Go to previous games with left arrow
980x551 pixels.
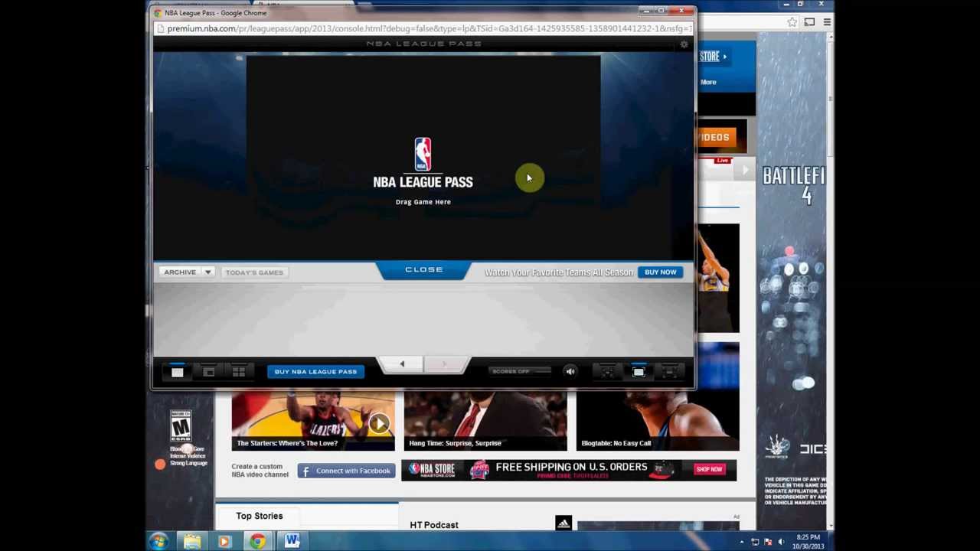pyautogui.click(x=402, y=364)
